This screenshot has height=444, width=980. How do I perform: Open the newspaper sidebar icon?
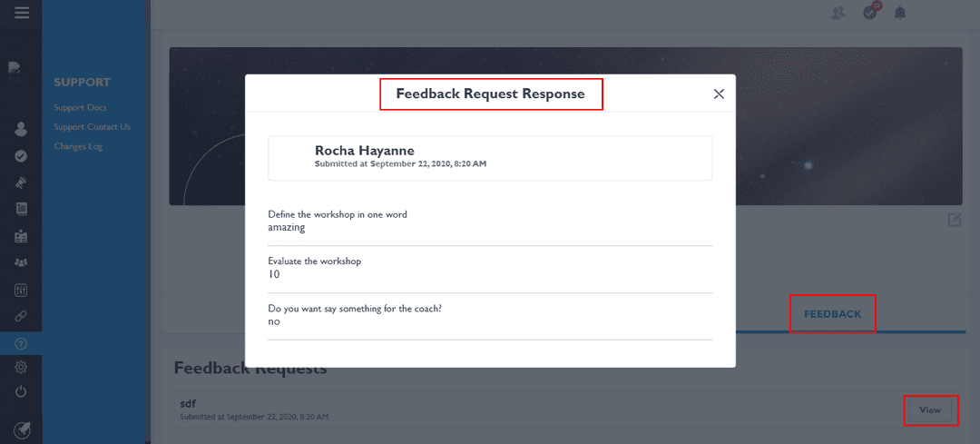pyautogui.click(x=21, y=209)
